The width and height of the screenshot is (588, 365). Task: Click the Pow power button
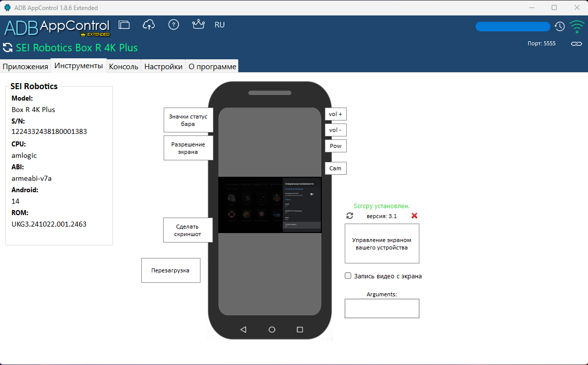tap(336, 146)
